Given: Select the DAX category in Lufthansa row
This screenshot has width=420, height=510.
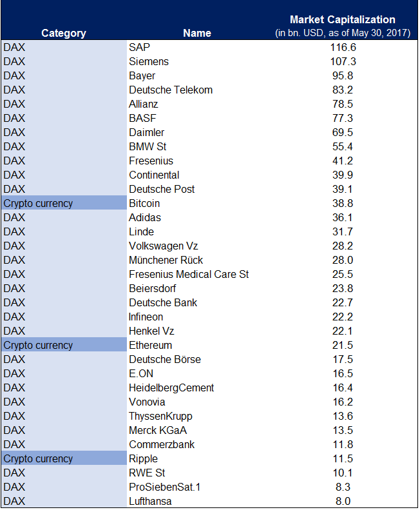Looking at the screenshot, I should tap(14, 502).
